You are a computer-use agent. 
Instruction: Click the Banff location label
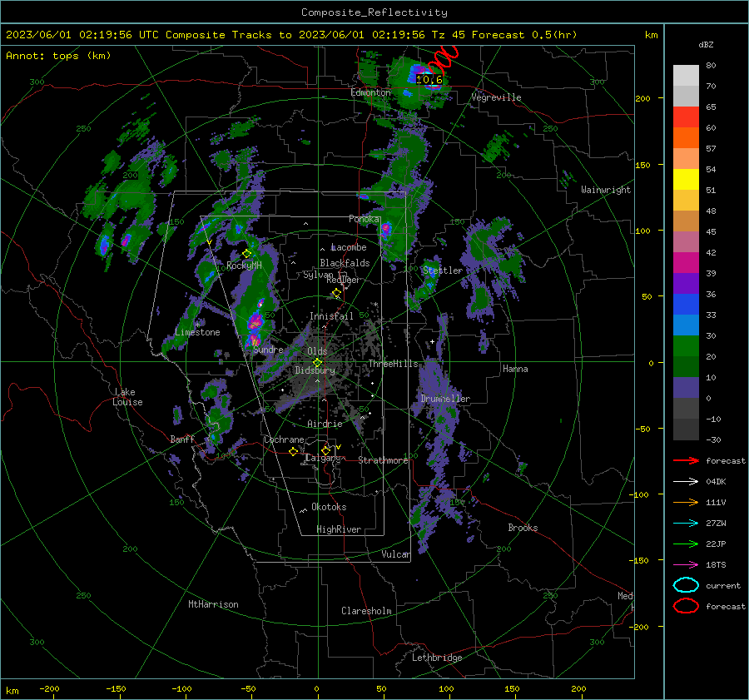[x=182, y=439]
